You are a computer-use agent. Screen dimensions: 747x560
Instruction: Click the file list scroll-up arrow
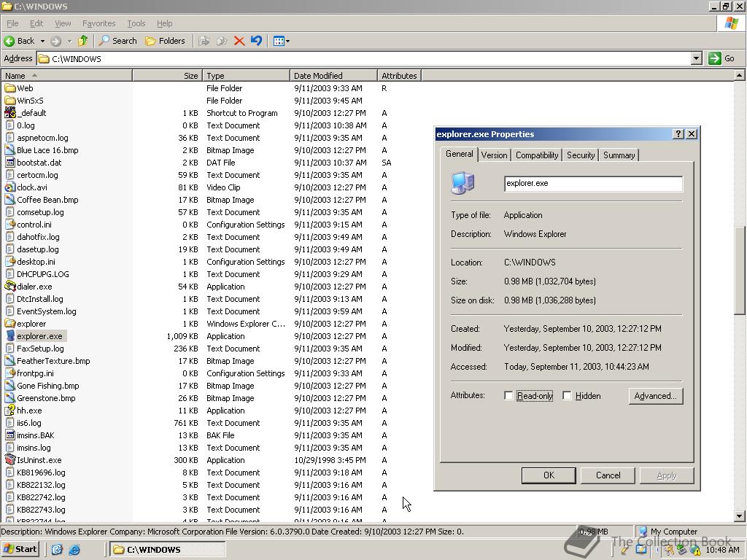coord(739,75)
